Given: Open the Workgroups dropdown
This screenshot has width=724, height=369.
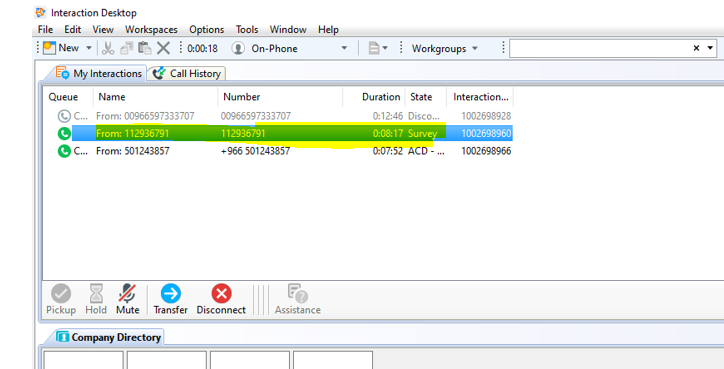Looking at the screenshot, I should click(444, 48).
